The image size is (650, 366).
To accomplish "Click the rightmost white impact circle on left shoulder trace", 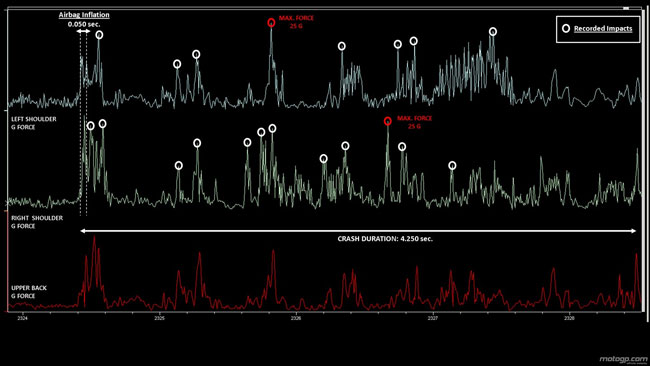I will (x=492, y=32).
